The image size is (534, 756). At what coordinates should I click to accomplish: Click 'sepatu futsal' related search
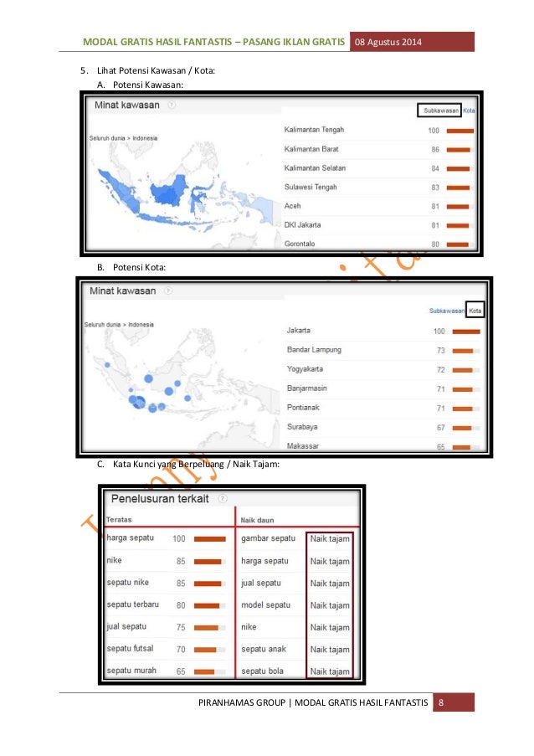pos(130,649)
